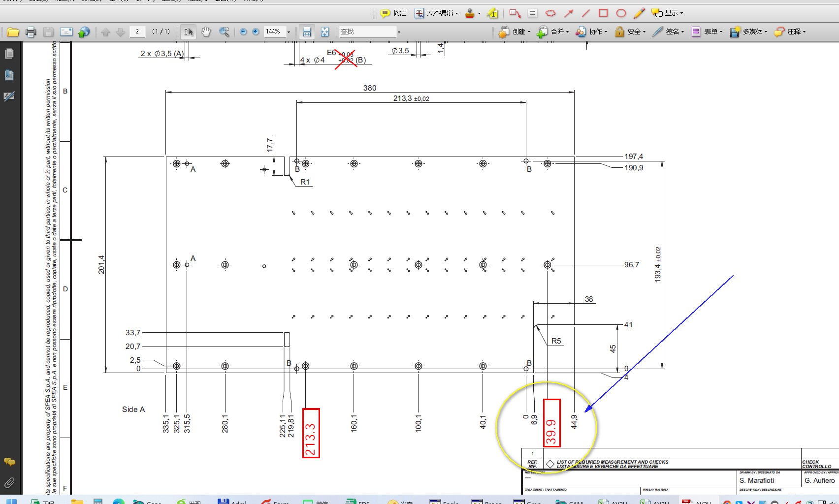Open the Pages thumbnails side panel
Screen dimensions: 839x504
(x=9, y=53)
